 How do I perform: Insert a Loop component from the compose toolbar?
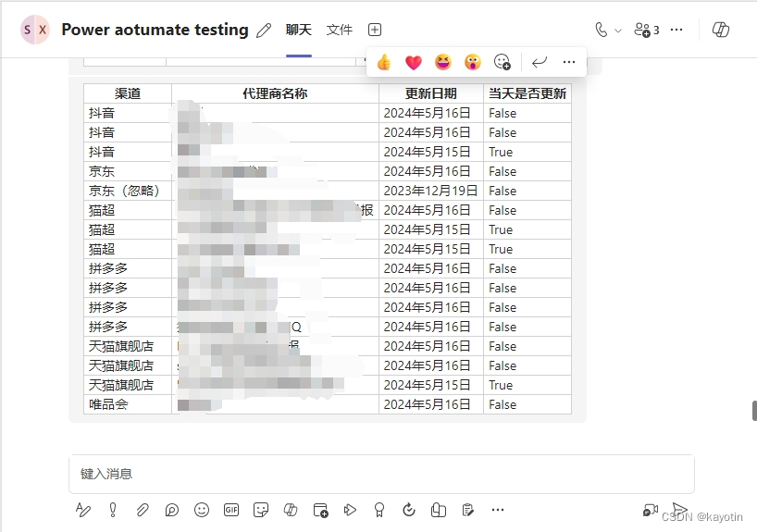click(172, 510)
